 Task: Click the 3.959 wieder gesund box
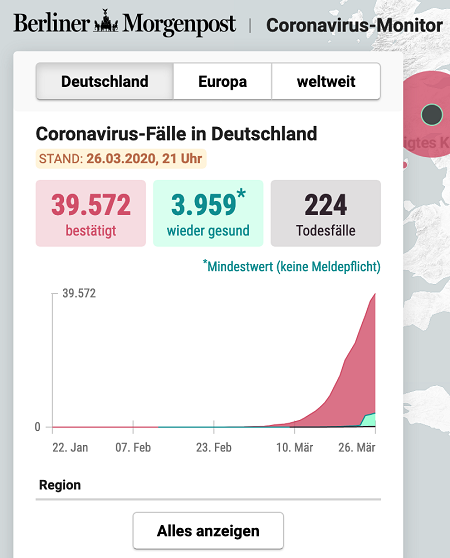(208, 213)
